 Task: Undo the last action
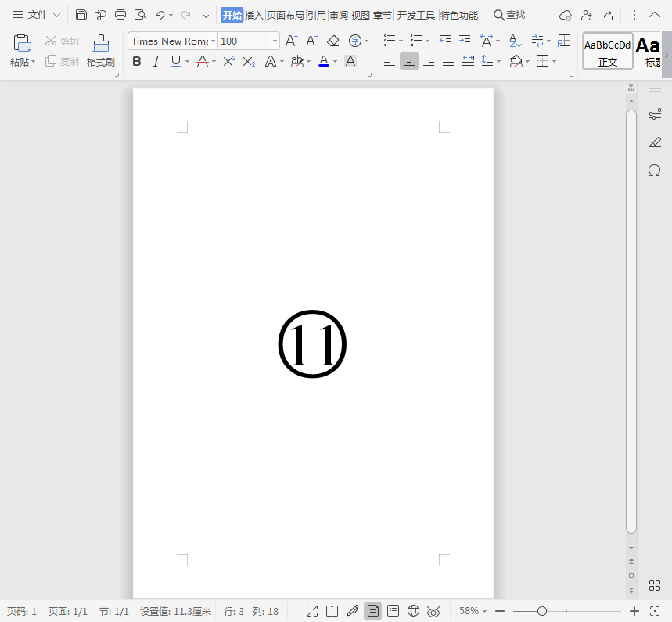click(160, 15)
